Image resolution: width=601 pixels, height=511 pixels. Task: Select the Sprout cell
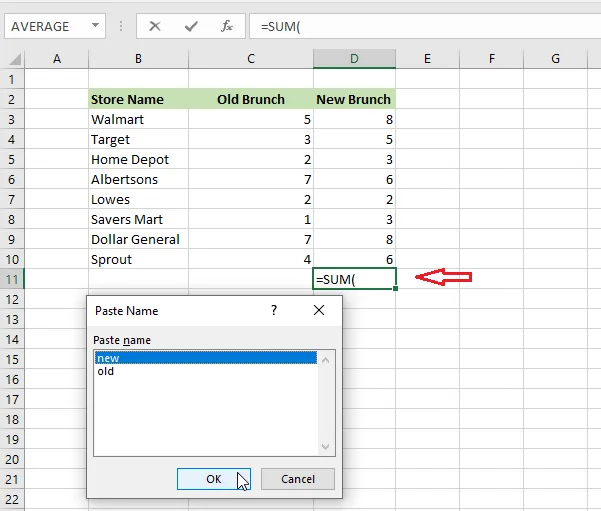(138, 259)
